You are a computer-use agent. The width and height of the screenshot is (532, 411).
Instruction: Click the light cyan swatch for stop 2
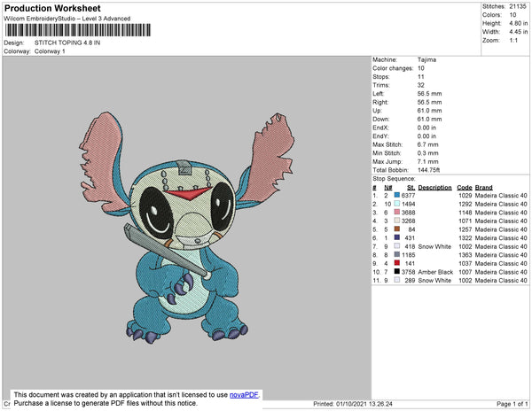[396, 204]
